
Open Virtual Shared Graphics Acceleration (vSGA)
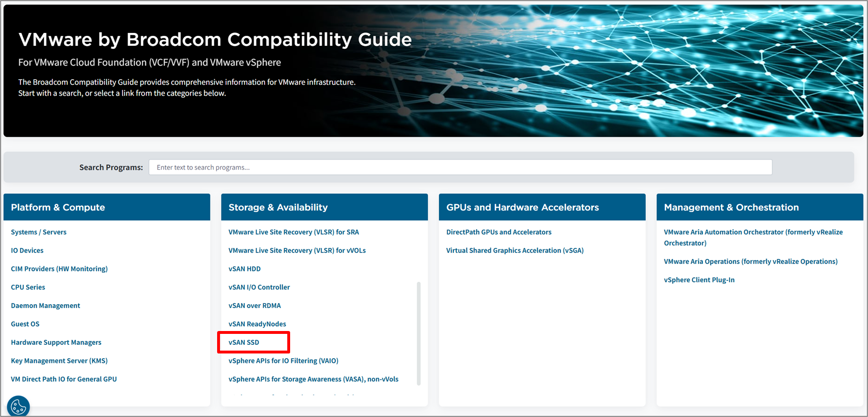coord(515,250)
